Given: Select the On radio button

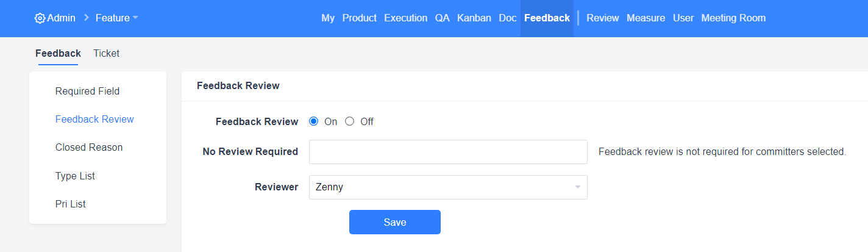Looking at the screenshot, I should 314,121.
